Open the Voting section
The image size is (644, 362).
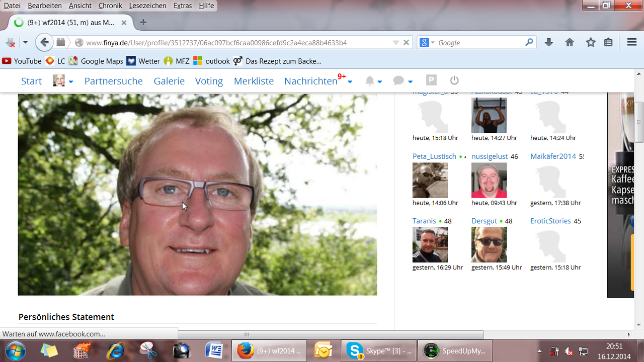pos(209,81)
